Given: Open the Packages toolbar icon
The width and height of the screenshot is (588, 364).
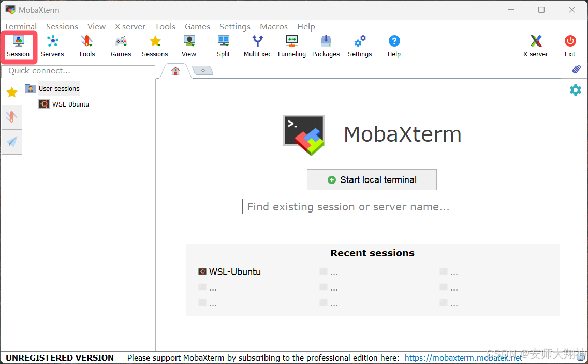Looking at the screenshot, I should 326,46.
